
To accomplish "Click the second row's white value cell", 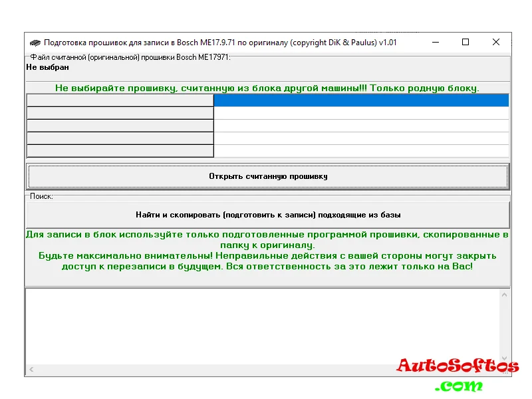I will [361, 113].
